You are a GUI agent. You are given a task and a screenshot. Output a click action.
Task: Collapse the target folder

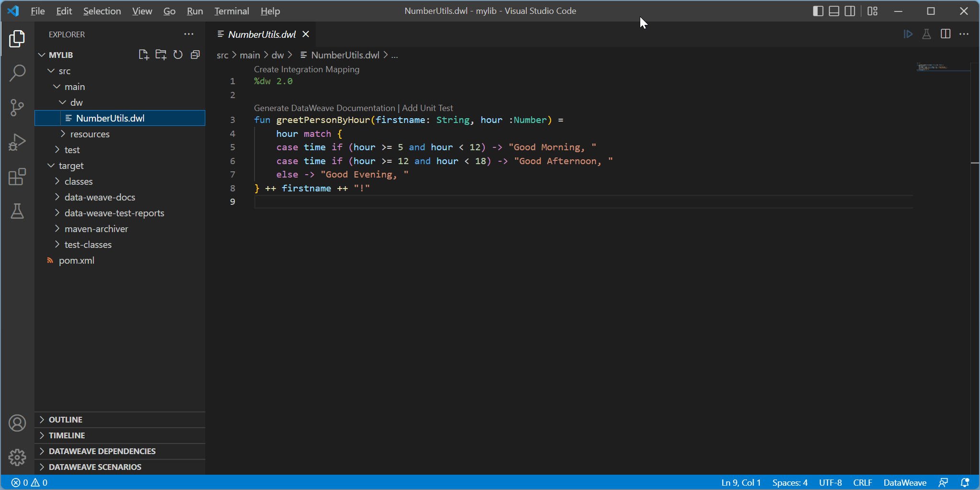120,166
